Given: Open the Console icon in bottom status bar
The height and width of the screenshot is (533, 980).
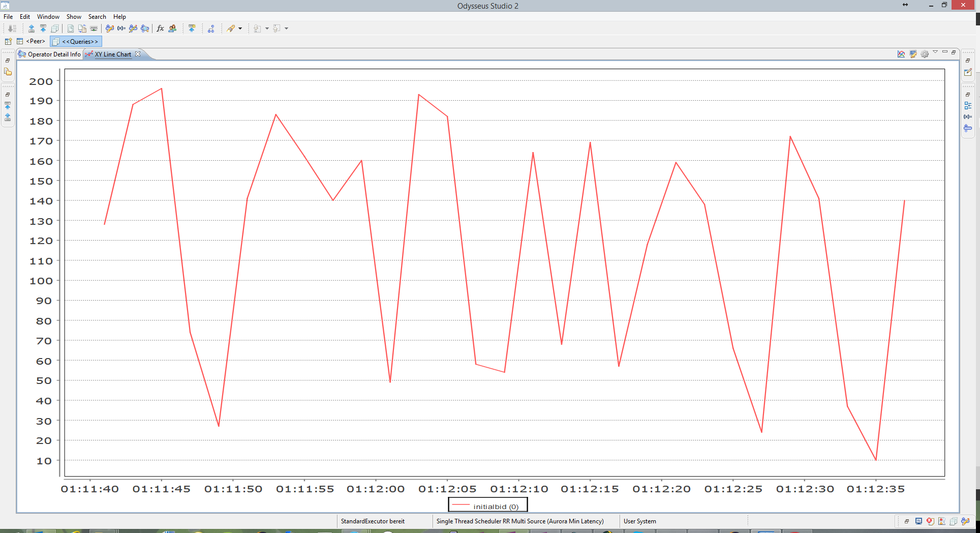Looking at the screenshot, I should click(x=918, y=521).
